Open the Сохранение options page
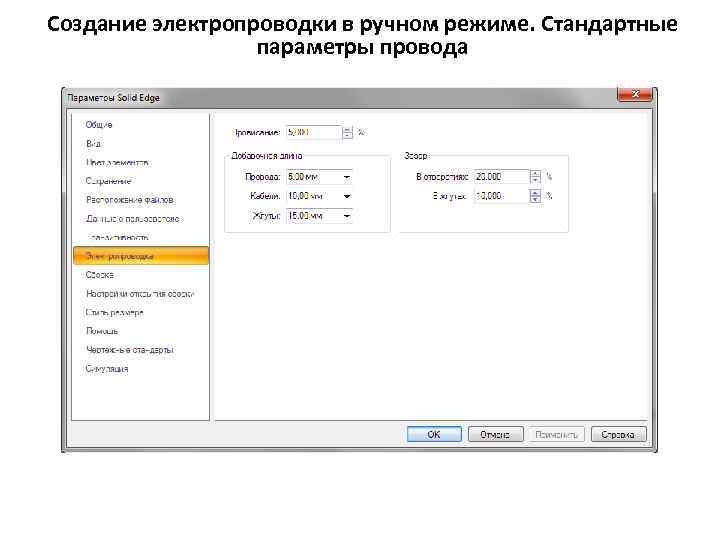 point(108,181)
